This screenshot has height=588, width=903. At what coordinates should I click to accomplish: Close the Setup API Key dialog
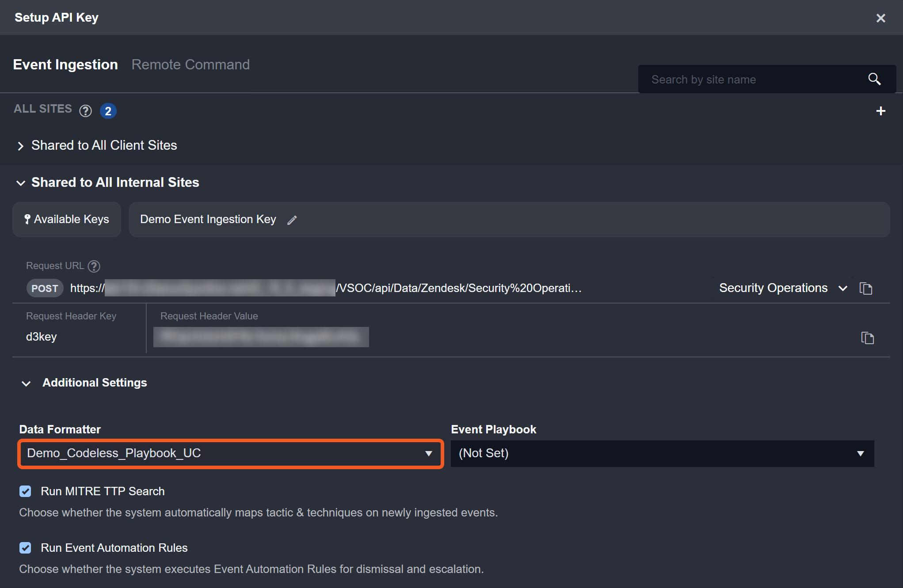pos(880,18)
